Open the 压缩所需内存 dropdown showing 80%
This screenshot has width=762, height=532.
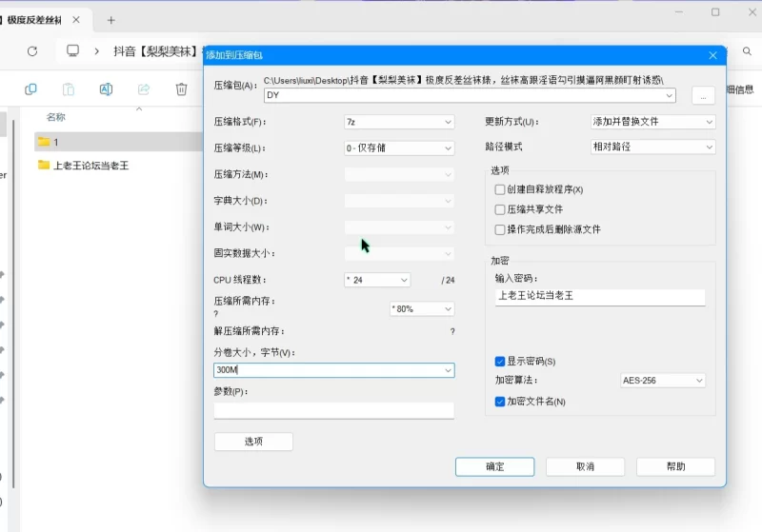(422, 308)
